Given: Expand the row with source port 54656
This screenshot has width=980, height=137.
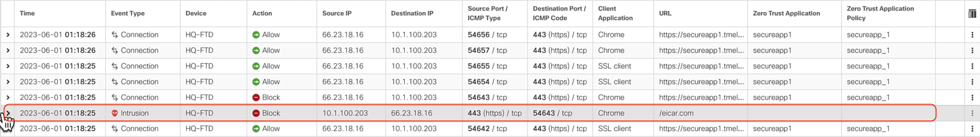Looking at the screenshot, I should 8,35.
